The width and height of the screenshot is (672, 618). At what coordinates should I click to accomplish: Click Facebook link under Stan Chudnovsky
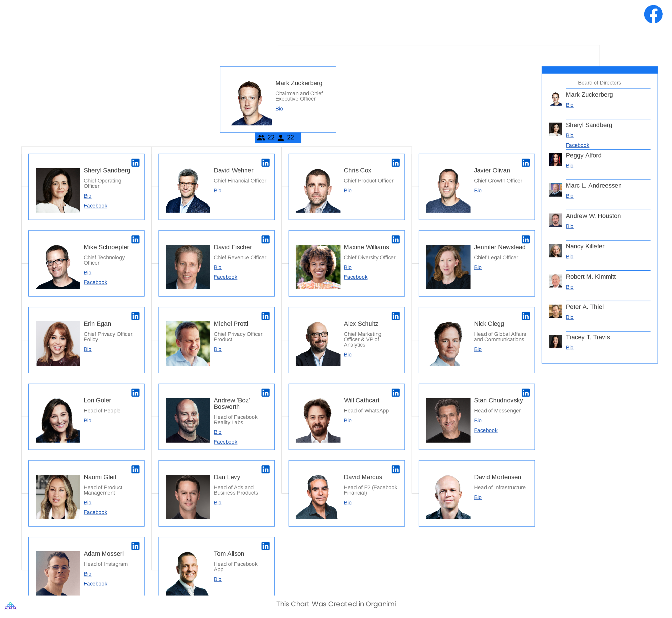coord(485,430)
